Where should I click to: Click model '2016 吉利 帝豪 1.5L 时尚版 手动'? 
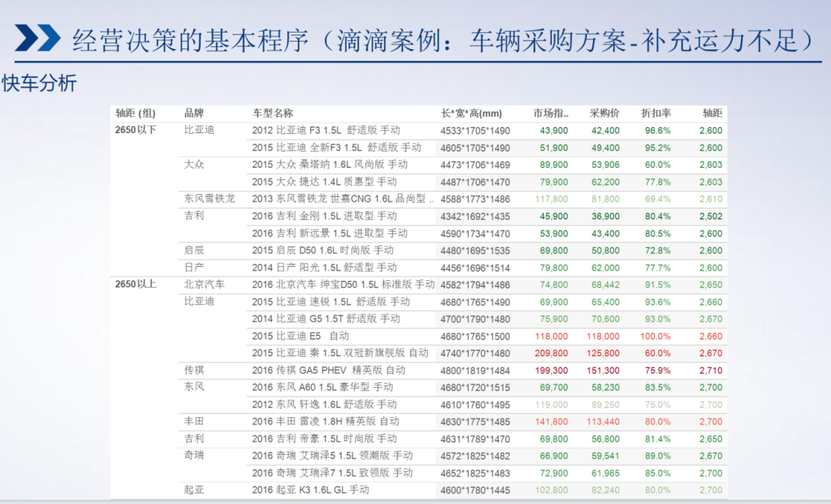tap(325, 439)
